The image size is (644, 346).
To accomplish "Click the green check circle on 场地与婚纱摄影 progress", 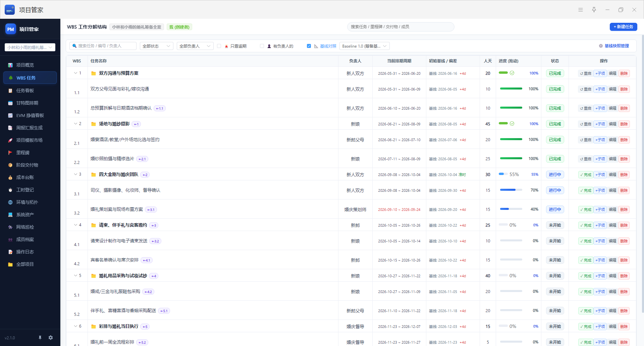I will click(x=512, y=124).
